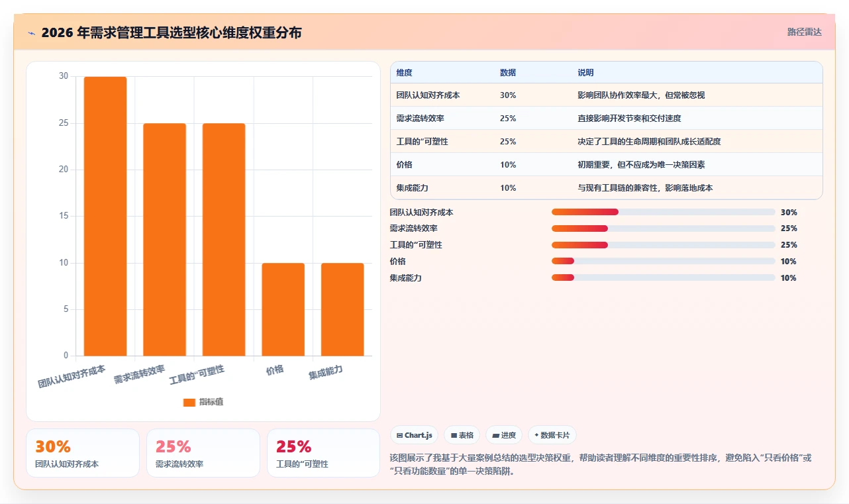Click the 工具的"可塑性 25% progress bar
849x504 pixels.
(663, 245)
